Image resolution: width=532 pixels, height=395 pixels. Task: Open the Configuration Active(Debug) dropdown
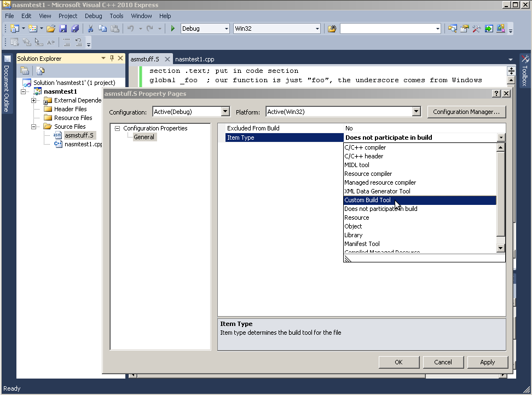(225, 111)
